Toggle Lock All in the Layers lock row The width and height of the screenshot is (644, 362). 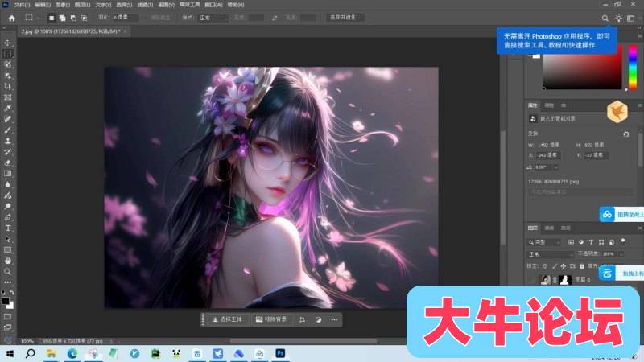pos(581,266)
